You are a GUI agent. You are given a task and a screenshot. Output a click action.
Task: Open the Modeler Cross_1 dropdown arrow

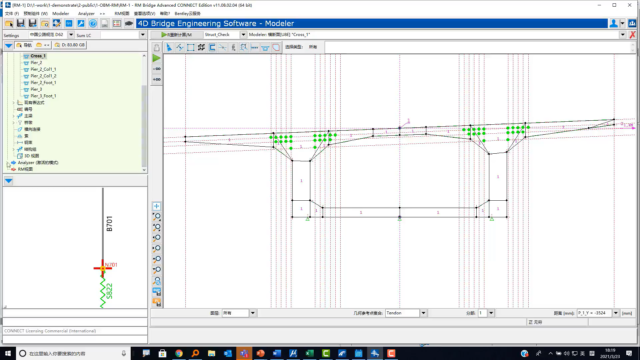coord(623,35)
